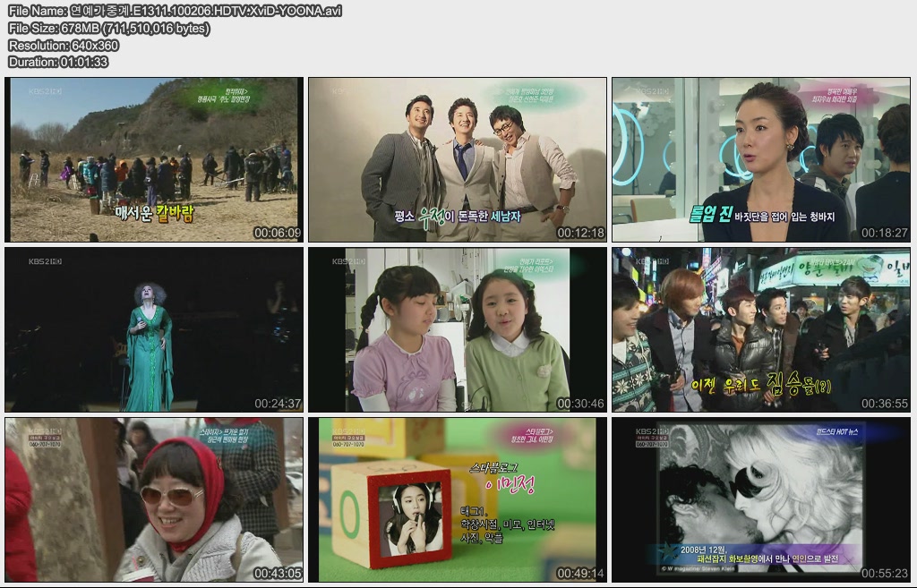Select the 00:36:55 timestamp marker
Viewport: 917px width, 588px height.
884,404
